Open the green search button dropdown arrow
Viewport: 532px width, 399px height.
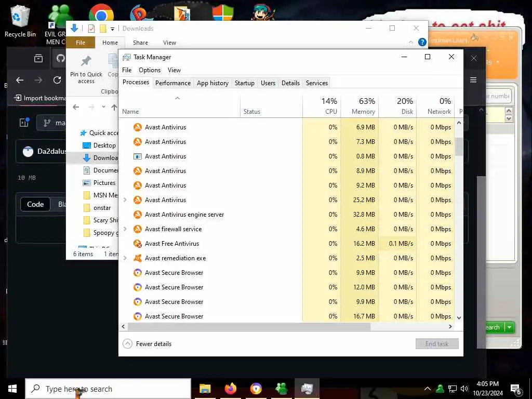(509, 327)
